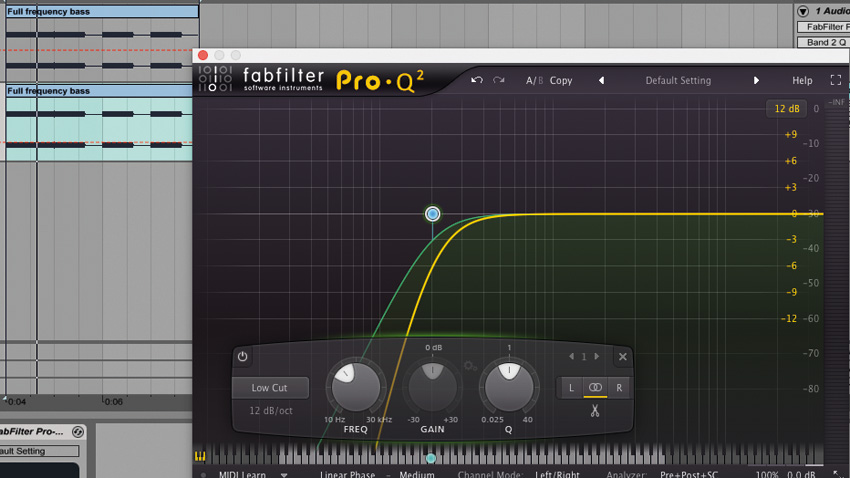Screen dimensions: 850x478
Task: Click the device preset name field
Action: [39, 451]
